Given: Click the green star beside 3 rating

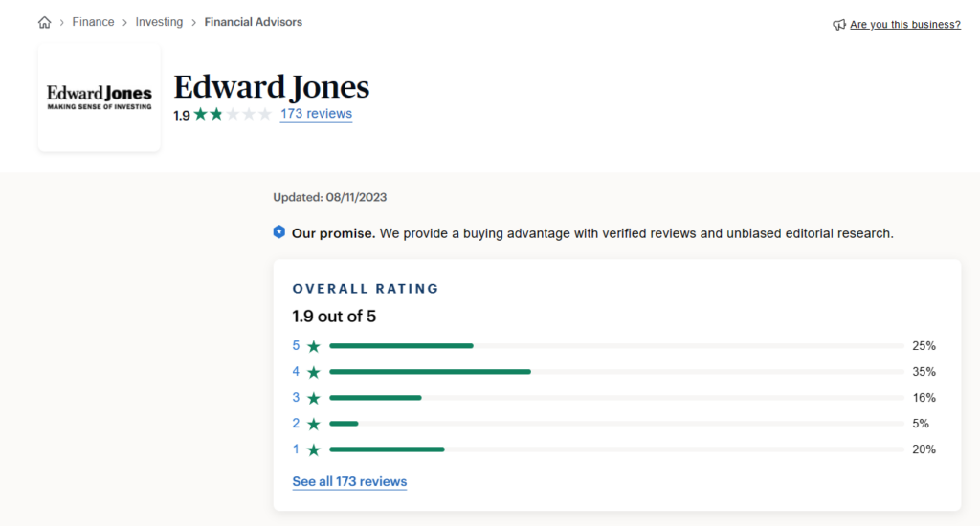Looking at the screenshot, I should pyautogui.click(x=314, y=398).
